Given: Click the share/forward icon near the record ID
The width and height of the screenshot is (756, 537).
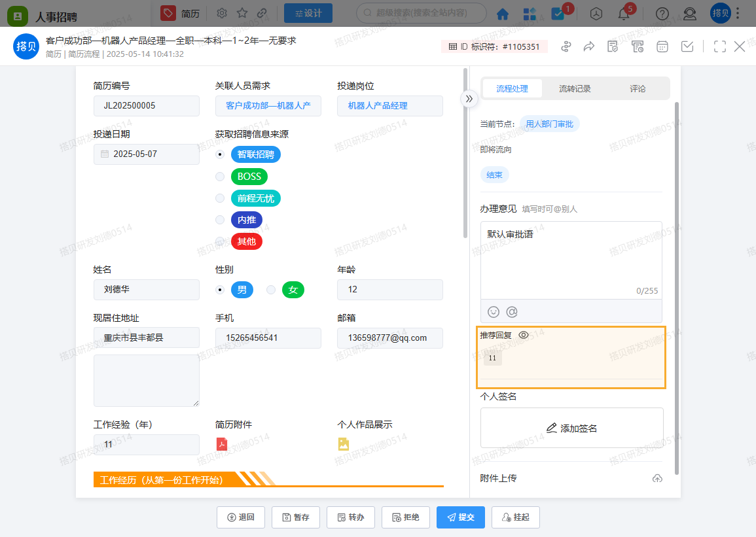Looking at the screenshot, I should click(x=588, y=46).
